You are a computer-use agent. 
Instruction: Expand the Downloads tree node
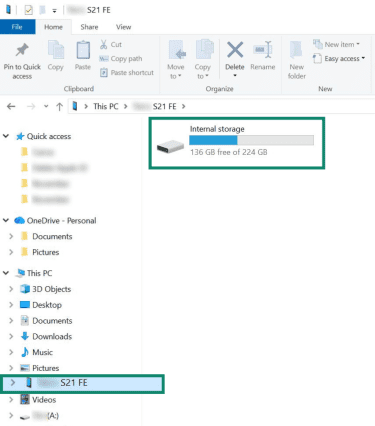coord(11,336)
